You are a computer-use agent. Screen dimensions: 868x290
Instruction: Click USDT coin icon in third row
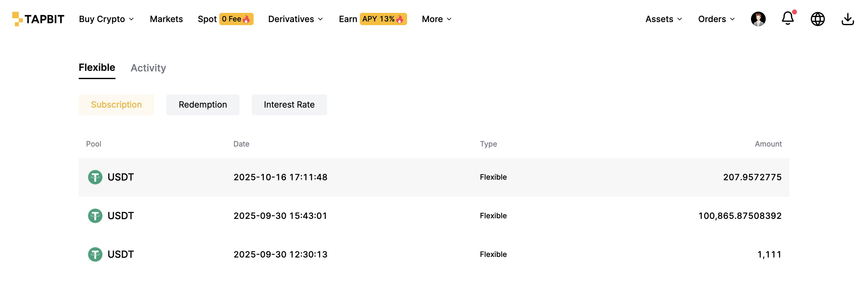(95, 254)
